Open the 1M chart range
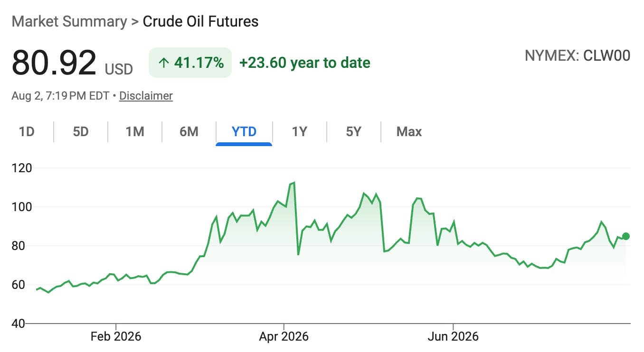644x352 pixels. 135,131
